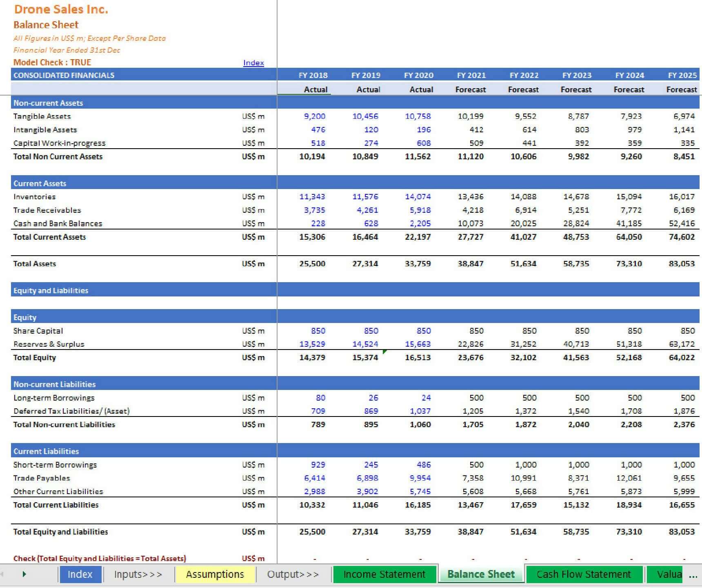Select the Check (Total Equity and Liabilities) row label
The image size is (702, 588).
click(100, 559)
